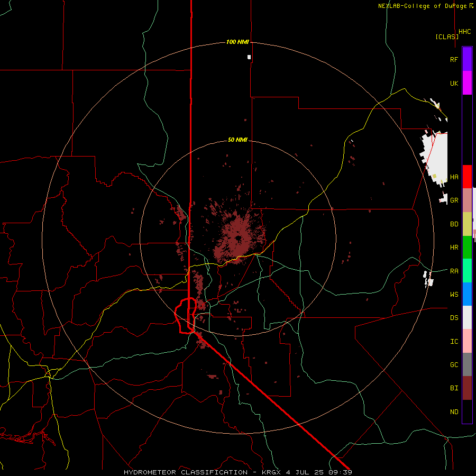Pick the HR green legend swatch
The image size is (476, 476).
[x=467, y=248]
